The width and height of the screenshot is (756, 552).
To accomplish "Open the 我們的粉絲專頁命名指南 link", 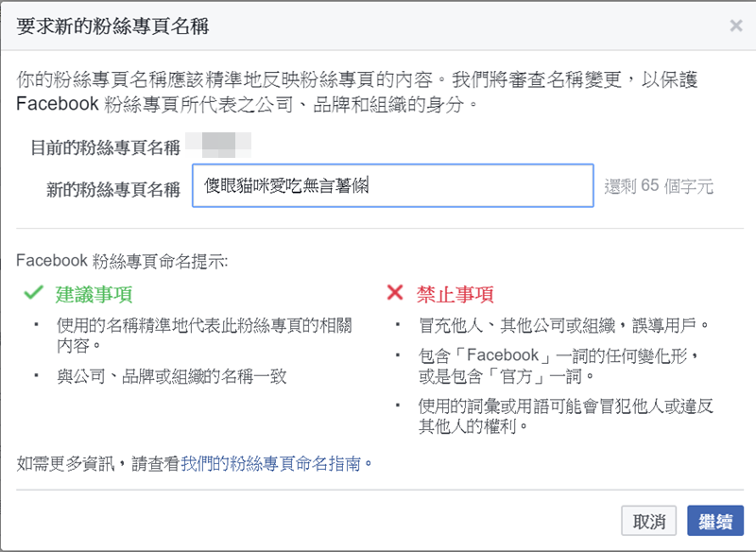I will pyautogui.click(x=272, y=463).
